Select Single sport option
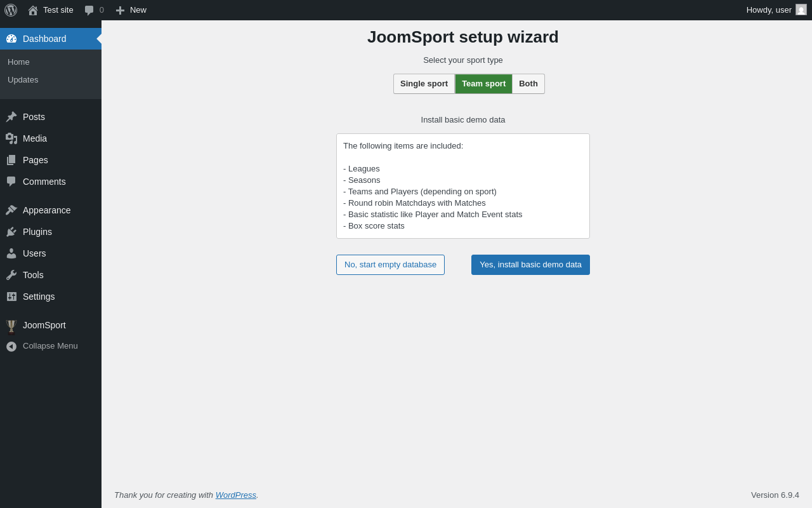The image size is (812, 508). coord(424,84)
